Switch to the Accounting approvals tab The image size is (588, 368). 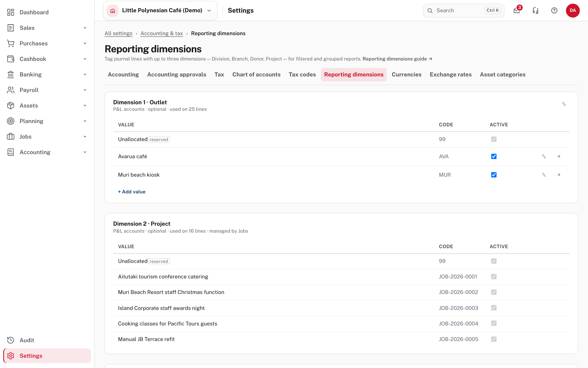click(x=177, y=74)
